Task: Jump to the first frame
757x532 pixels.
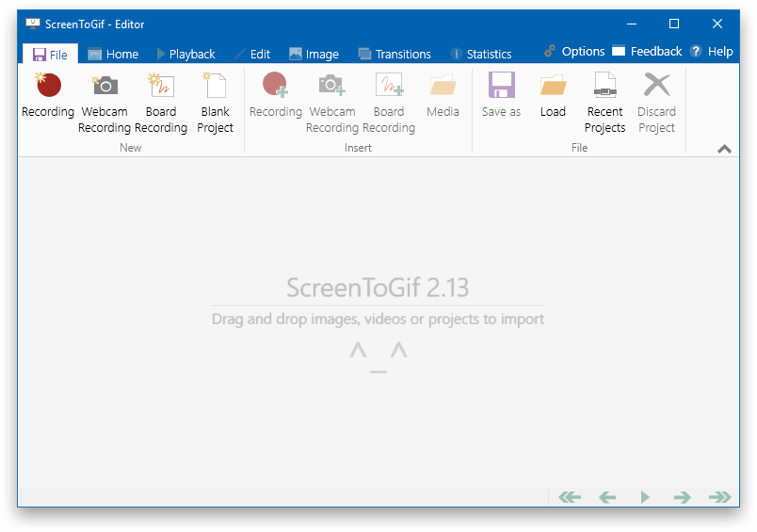Action: [570, 497]
